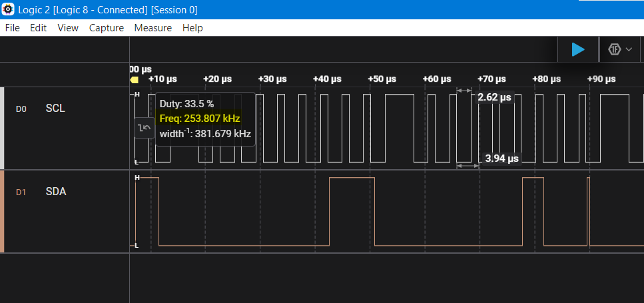
Task: Click the Logic 2 app logo icon
Action: [x=8, y=9]
